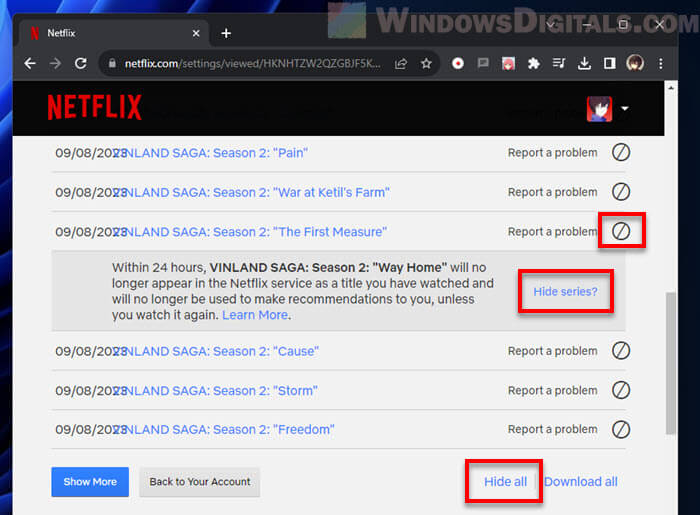Image resolution: width=700 pixels, height=515 pixels.
Task: Open the "Cause" episode title link
Action: (216, 351)
